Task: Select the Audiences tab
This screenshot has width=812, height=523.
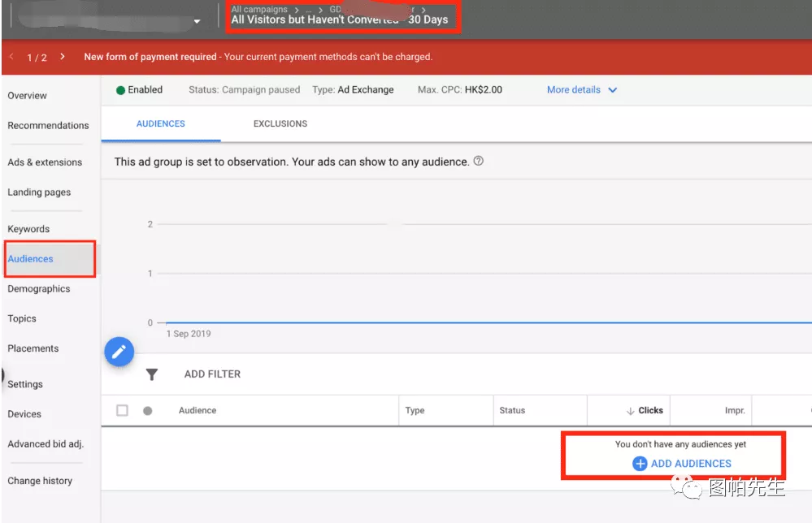Action: [160, 124]
